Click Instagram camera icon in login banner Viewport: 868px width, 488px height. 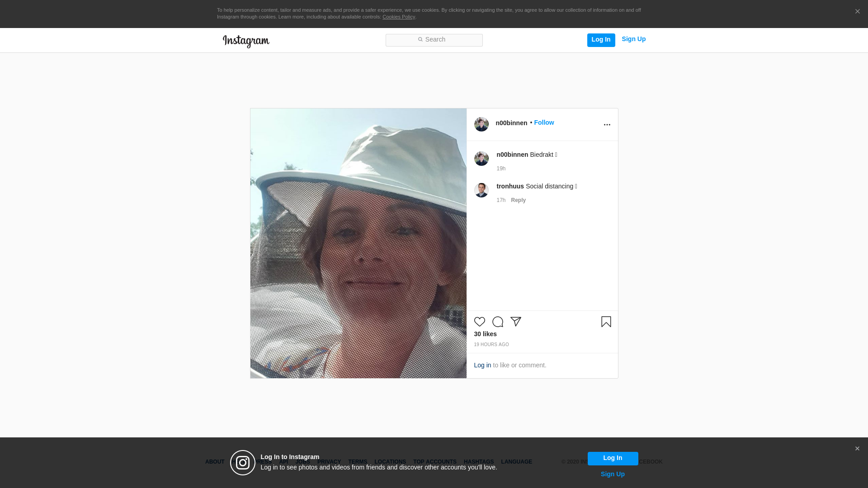pyautogui.click(x=243, y=463)
